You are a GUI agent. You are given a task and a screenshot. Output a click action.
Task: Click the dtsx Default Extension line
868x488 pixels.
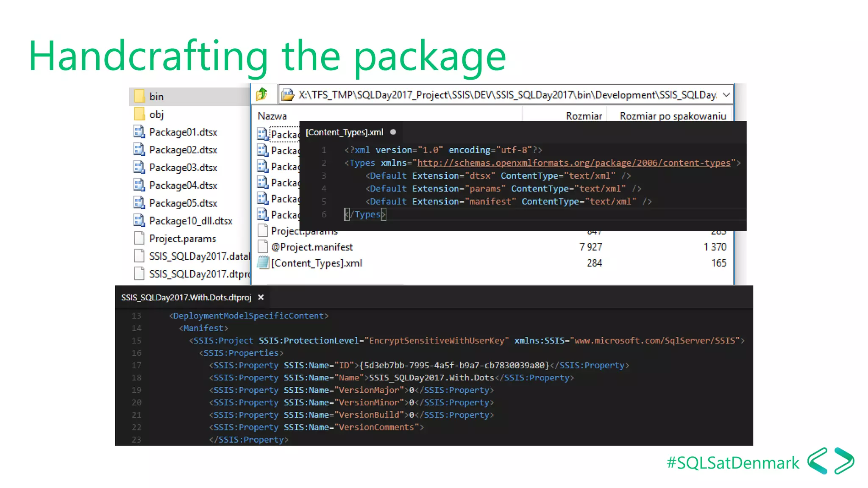point(498,176)
